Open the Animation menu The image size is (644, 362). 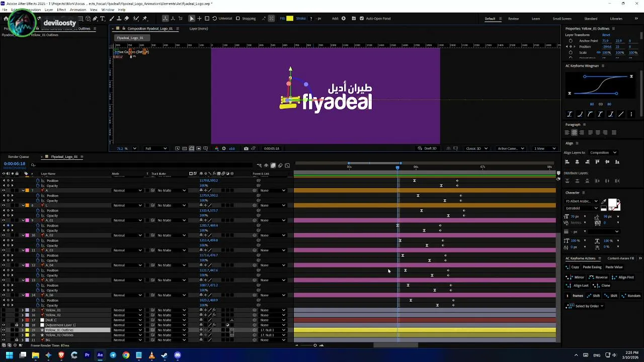pyautogui.click(x=78, y=10)
